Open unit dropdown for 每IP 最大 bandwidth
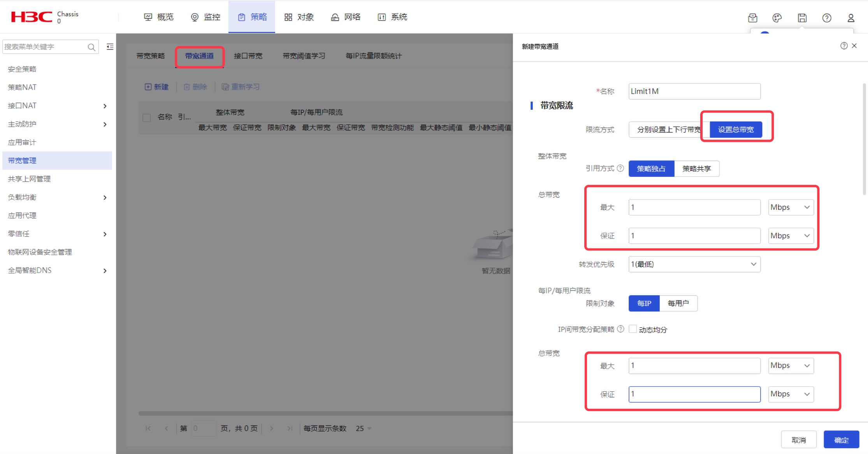868x454 pixels. [x=791, y=366]
